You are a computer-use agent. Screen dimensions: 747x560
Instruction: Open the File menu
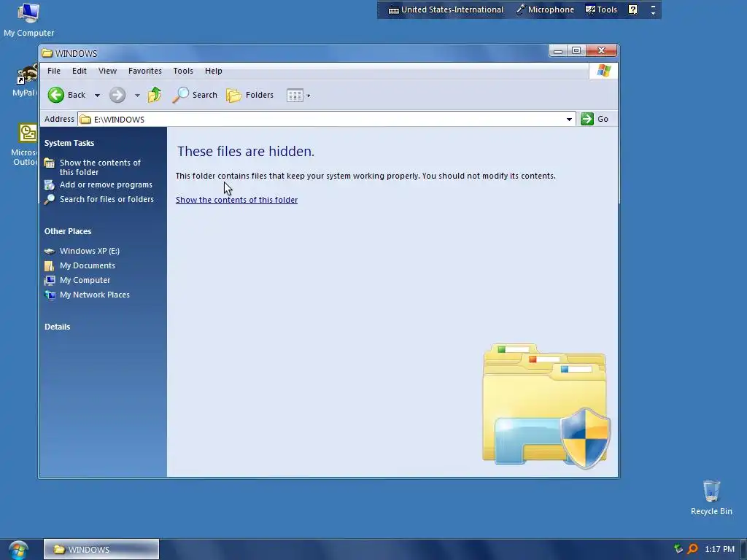click(x=54, y=71)
